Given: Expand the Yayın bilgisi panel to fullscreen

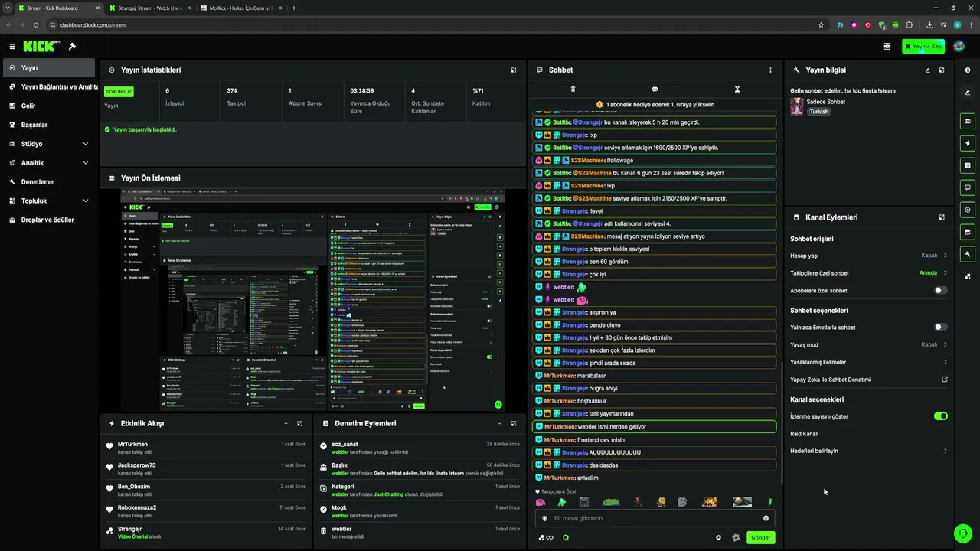Looking at the screenshot, I should coord(942,70).
